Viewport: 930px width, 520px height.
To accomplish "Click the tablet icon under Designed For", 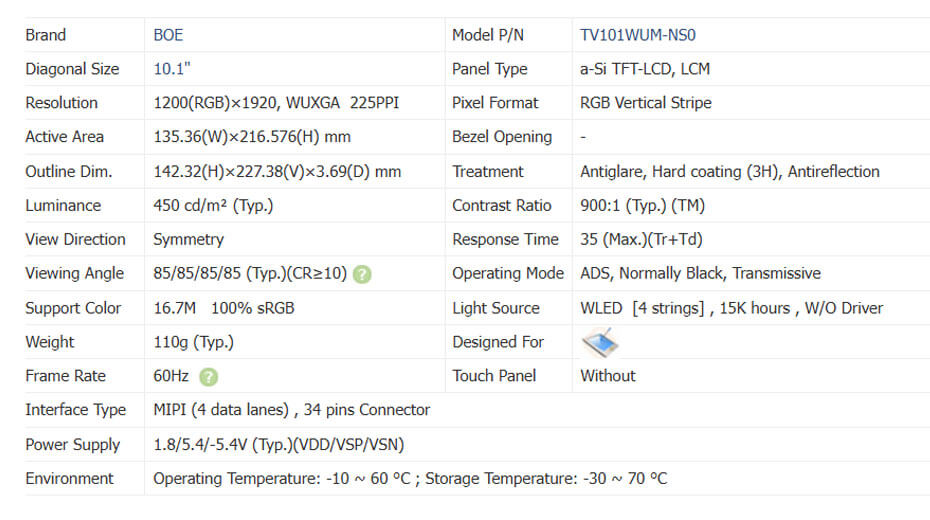I will click(600, 342).
